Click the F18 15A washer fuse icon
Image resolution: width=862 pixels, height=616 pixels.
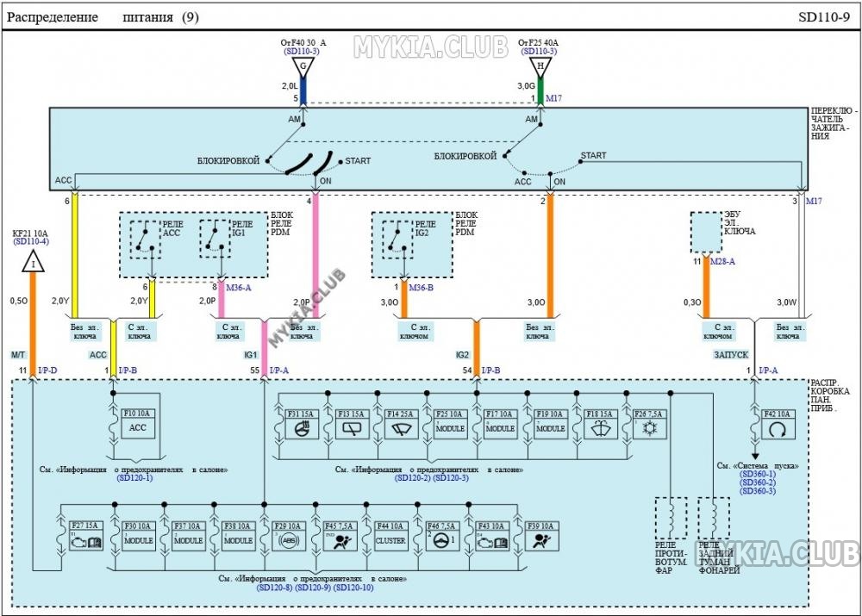click(x=600, y=429)
